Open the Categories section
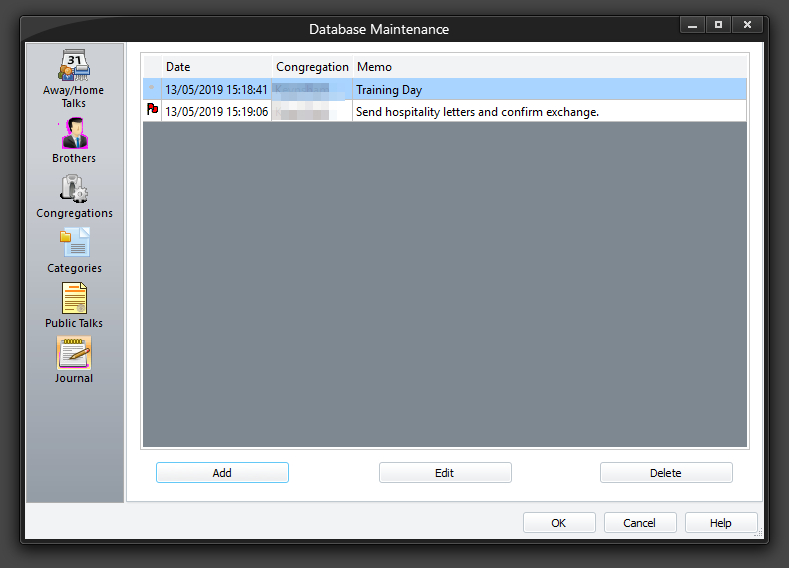The image size is (789, 568). pyautogui.click(x=74, y=251)
